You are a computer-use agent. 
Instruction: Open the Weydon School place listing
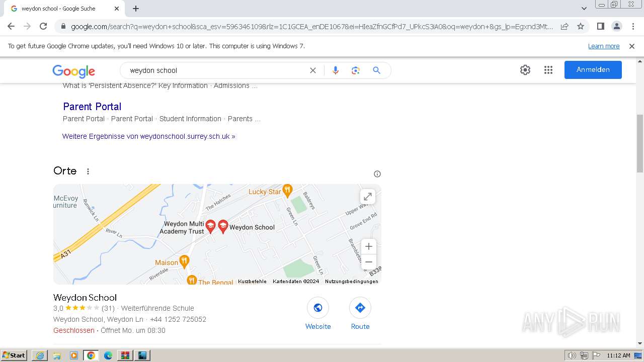(85, 298)
